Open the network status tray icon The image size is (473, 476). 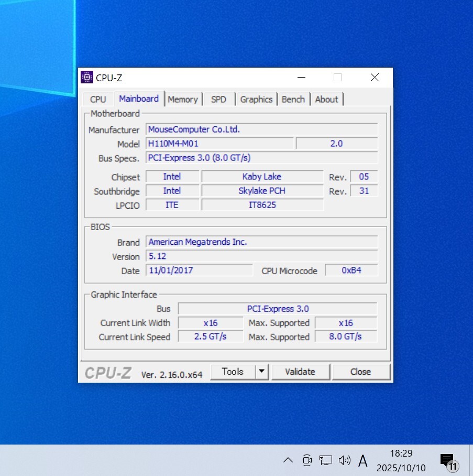click(326, 460)
